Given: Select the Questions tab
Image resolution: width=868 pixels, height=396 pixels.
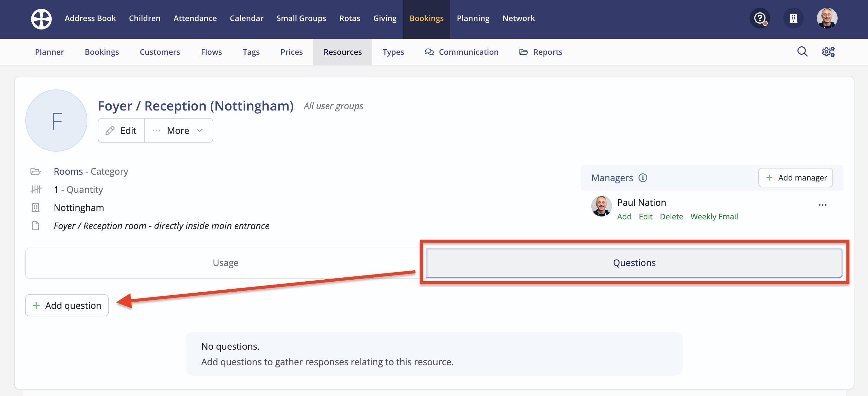Looking at the screenshot, I should coord(634,263).
